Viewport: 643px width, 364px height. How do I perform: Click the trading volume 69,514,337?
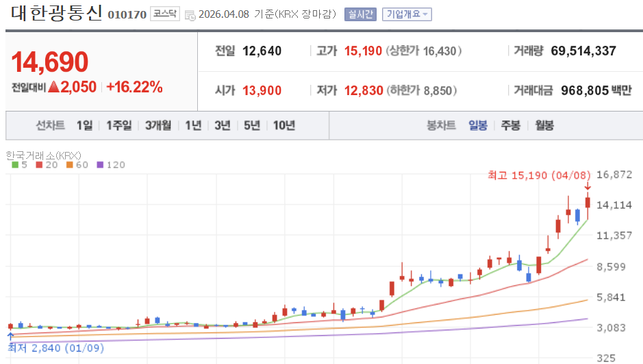583,51
